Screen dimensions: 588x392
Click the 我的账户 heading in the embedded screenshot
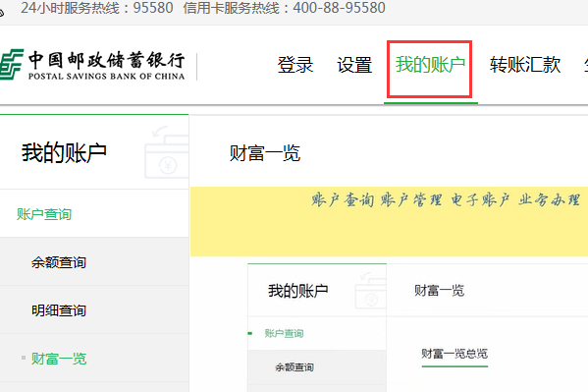point(298,291)
